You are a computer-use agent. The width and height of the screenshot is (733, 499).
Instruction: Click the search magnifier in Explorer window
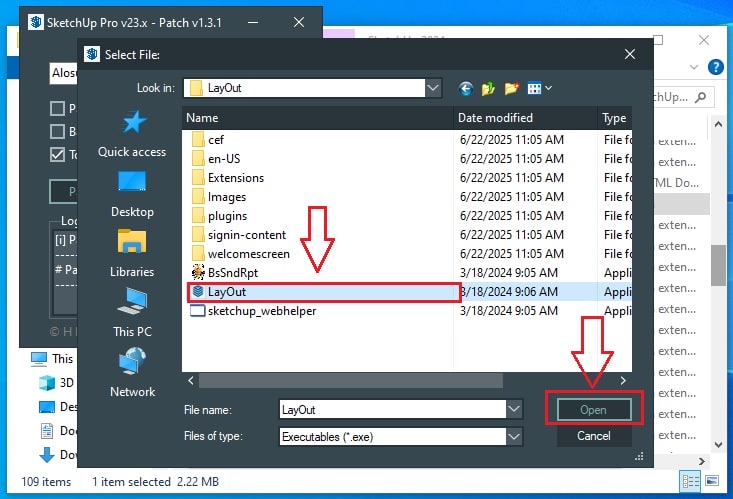point(700,97)
